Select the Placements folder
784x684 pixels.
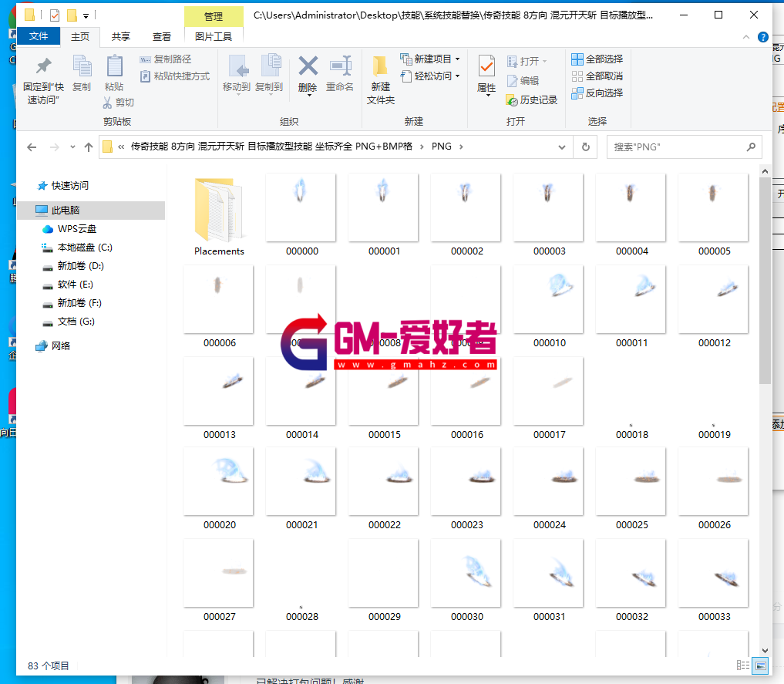tap(219, 215)
